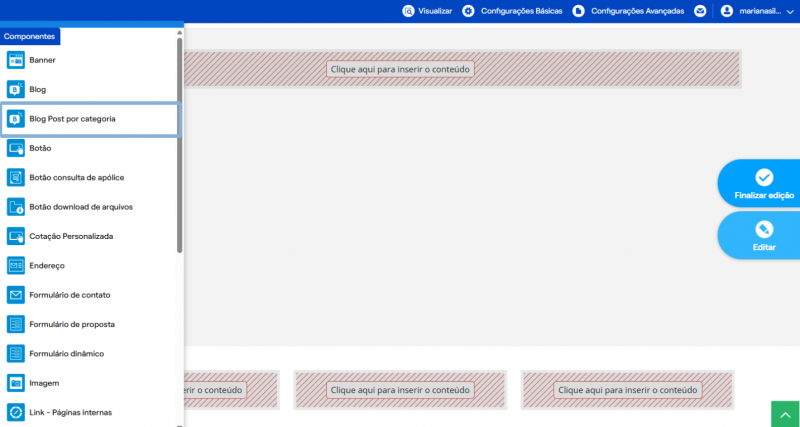Screen dimensions: 800x427
Task: Click the Finalizar edição checkmark icon
Action: click(764, 178)
